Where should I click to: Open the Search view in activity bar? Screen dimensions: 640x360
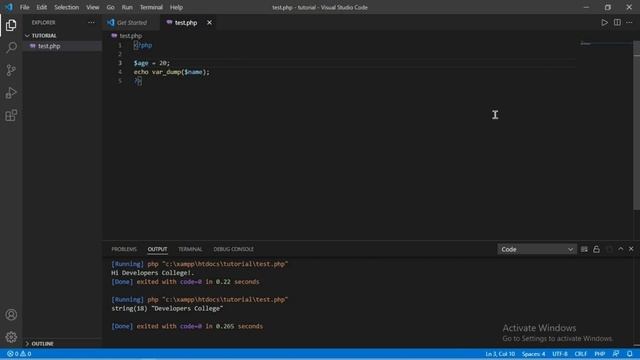11,48
